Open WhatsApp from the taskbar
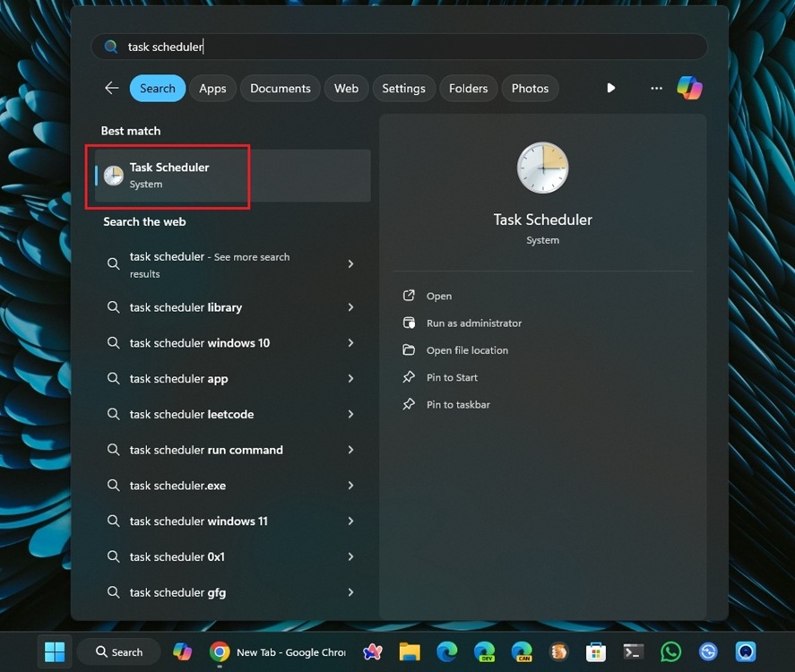Image resolution: width=795 pixels, height=672 pixels. click(670, 651)
